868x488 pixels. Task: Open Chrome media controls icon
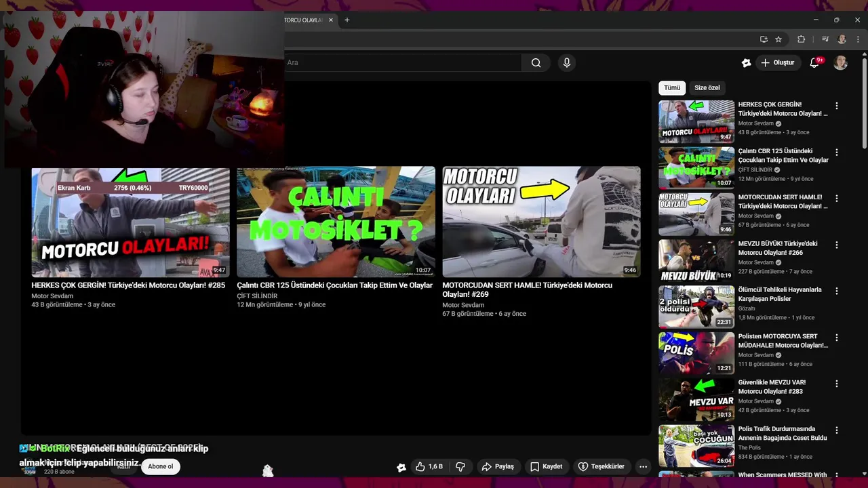pyautogui.click(x=825, y=39)
